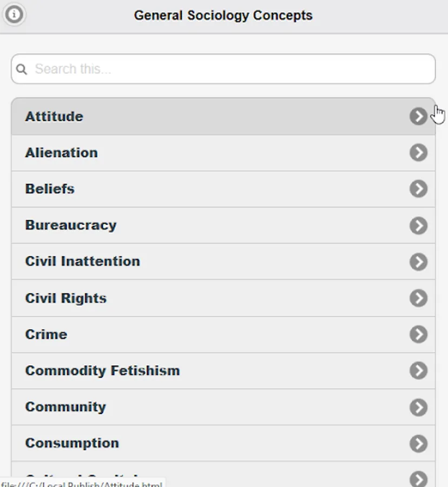Image resolution: width=448 pixels, height=487 pixels.
Task: Open the Alienation concept link
Action: (x=61, y=153)
